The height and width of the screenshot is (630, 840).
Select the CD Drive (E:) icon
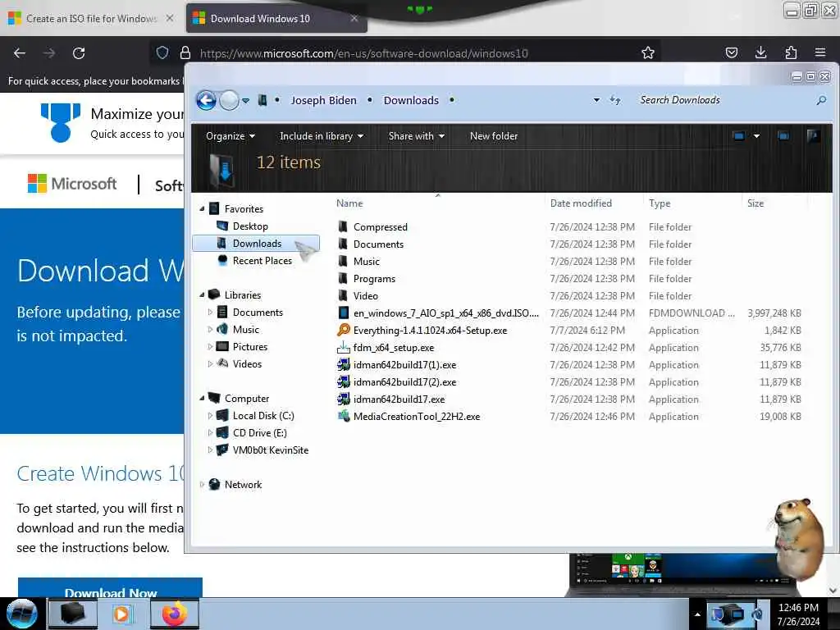(x=222, y=432)
